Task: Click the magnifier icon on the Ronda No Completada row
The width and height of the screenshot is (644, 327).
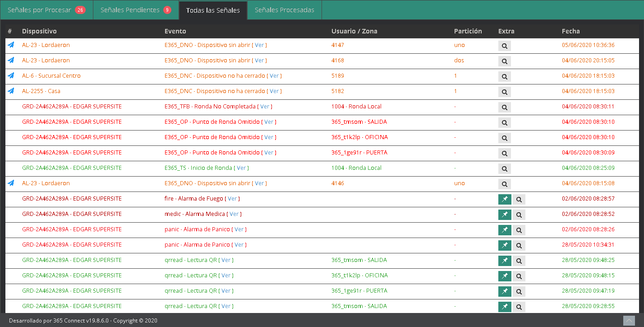Action: 504,107
